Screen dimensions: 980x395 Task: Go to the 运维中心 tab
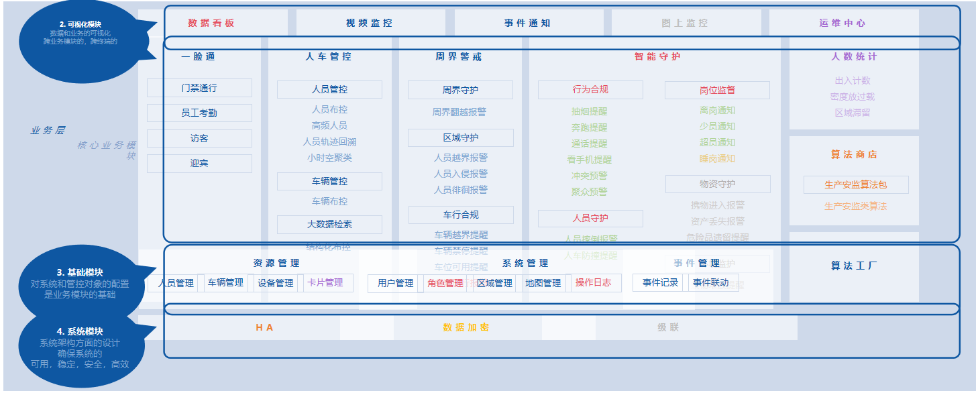click(842, 23)
